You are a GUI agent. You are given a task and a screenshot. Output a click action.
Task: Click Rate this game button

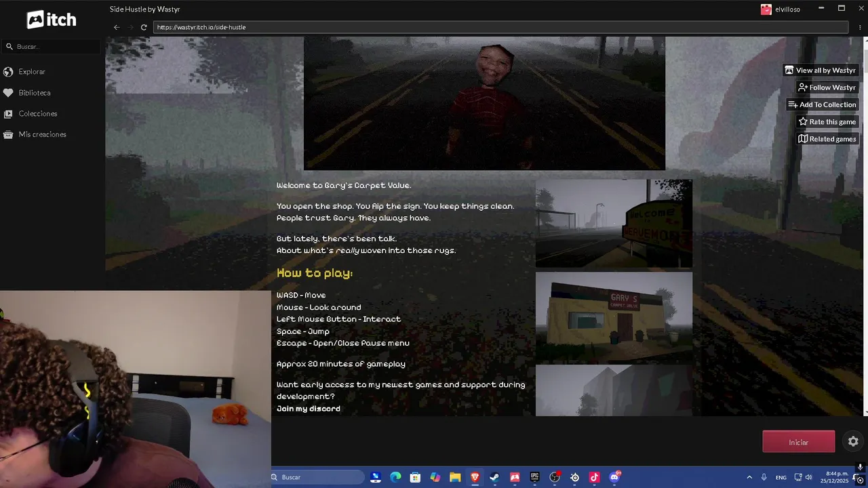point(827,122)
